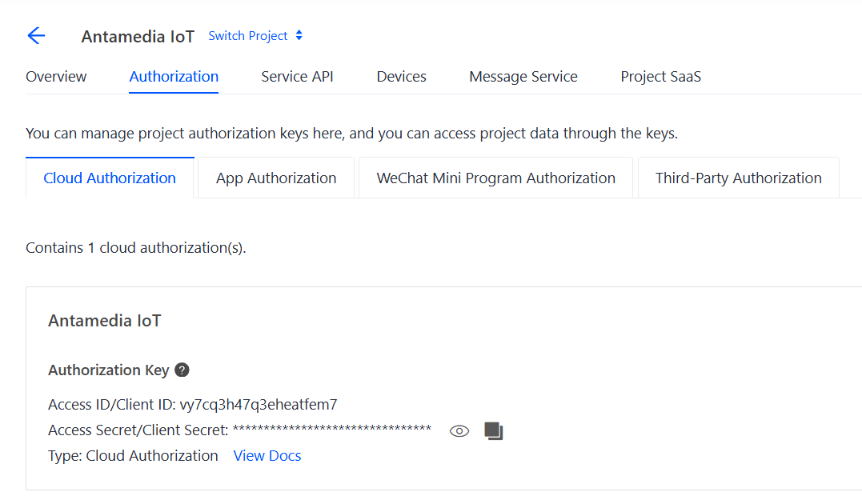The height and width of the screenshot is (504, 862).
Task: Reveal the client secret with eye icon
Action: click(459, 431)
